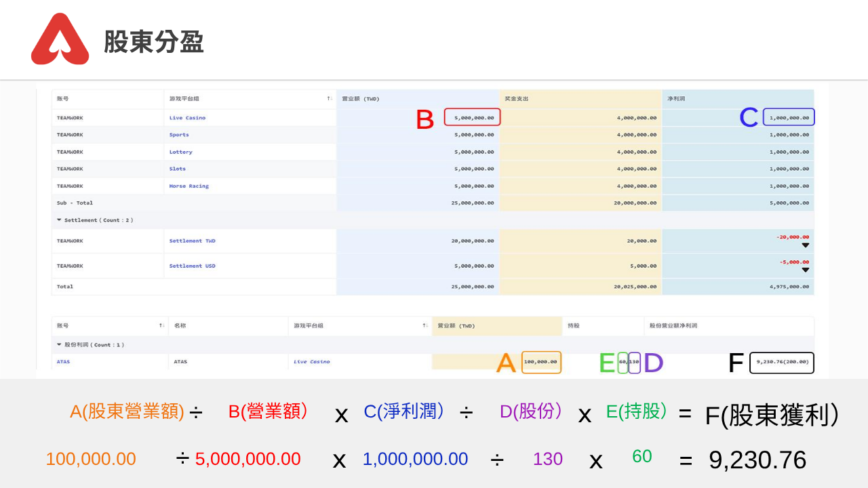Select Horse Racing row payout 4,000,000.00
The width and height of the screenshot is (868, 488).
[x=637, y=186]
